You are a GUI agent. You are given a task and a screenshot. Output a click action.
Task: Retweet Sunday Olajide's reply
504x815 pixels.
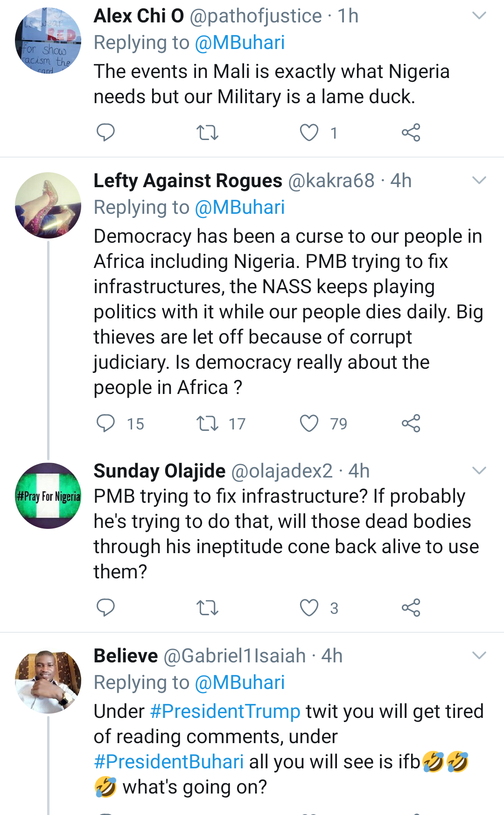click(x=207, y=608)
